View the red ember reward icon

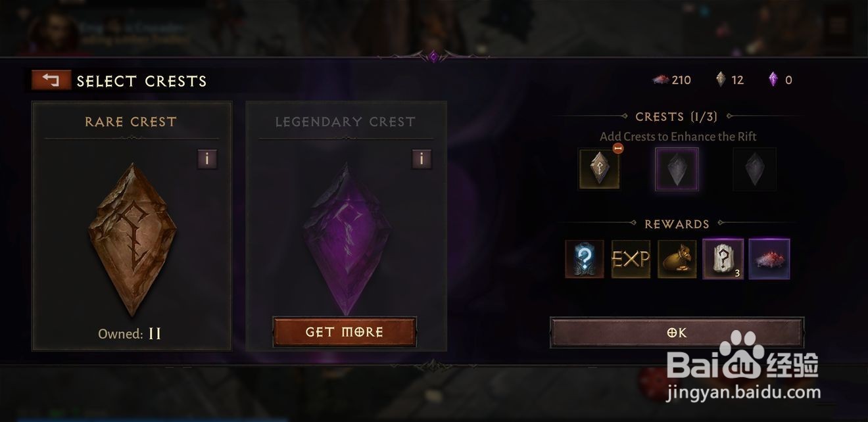769,259
